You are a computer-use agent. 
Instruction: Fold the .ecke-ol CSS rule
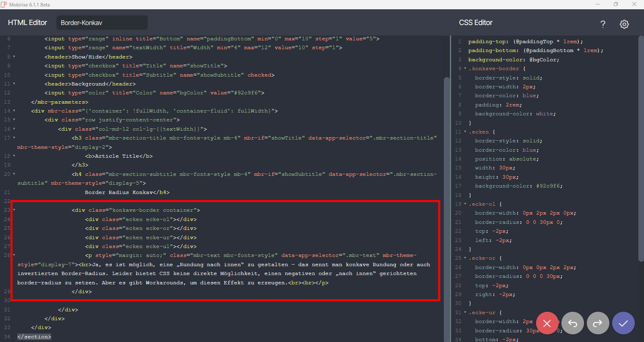(465, 204)
